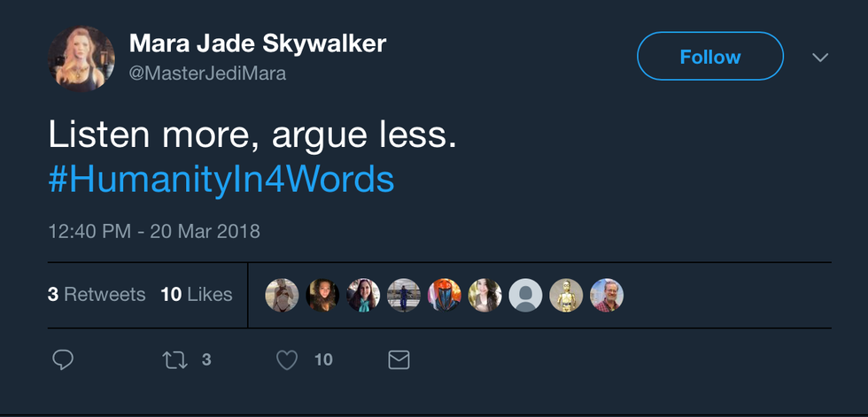Send tweet via direct message envelope icon
868x417 pixels.
coord(399,359)
